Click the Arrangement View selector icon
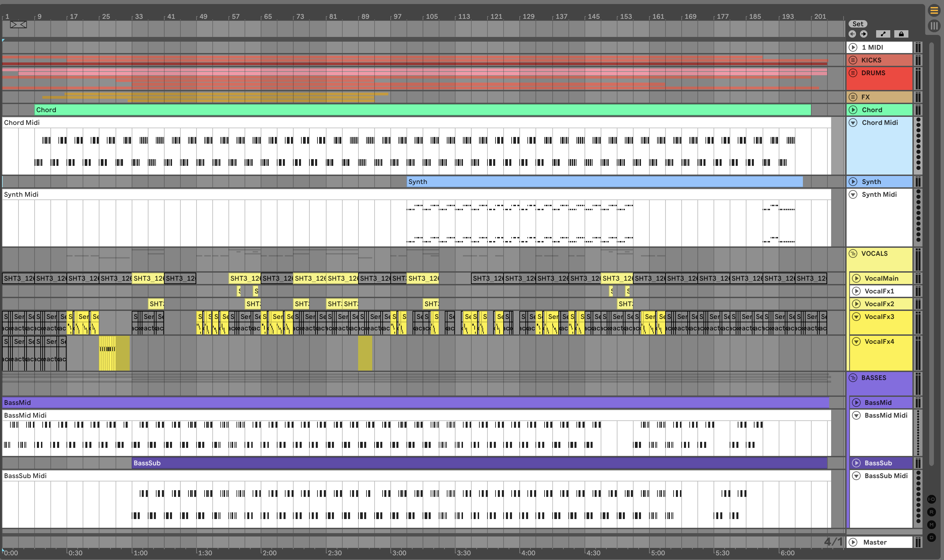This screenshot has width=944, height=560. click(934, 10)
